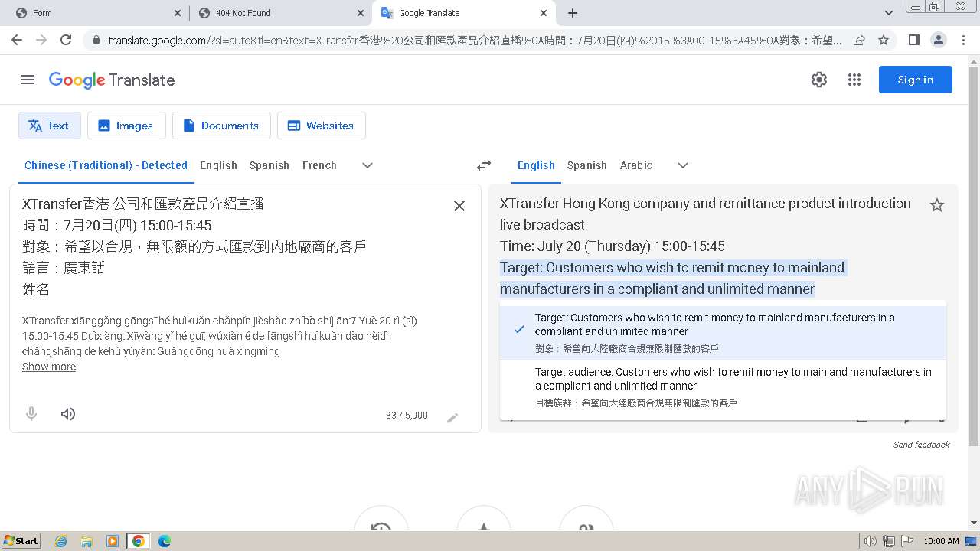980x551 pixels.
Task: Clear the source text
Action: pyautogui.click(x=459, y=206)
